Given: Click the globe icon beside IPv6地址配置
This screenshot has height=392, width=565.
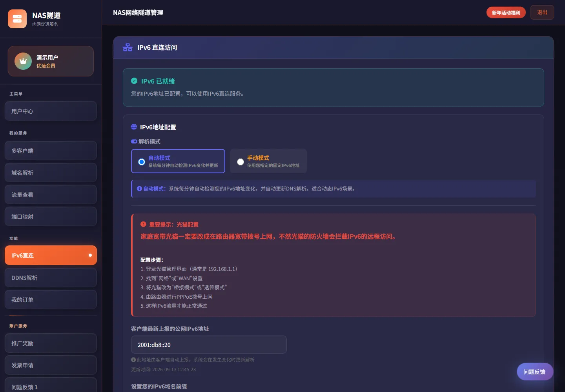Looking at the screenshot, I should [134, 127].
